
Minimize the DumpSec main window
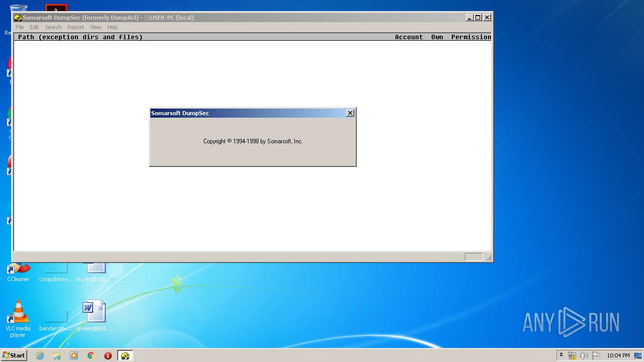coord(469,18)
